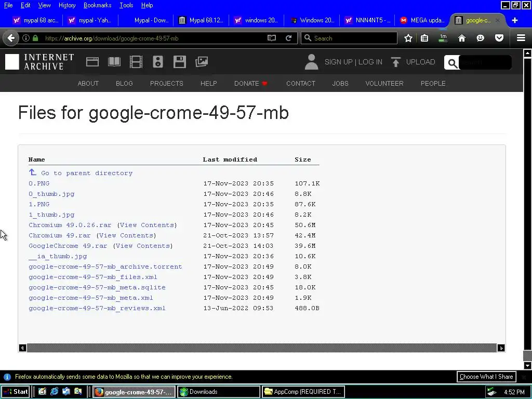Bookmark this page with the star icon

pyautogui.click(x=408, y=38)
